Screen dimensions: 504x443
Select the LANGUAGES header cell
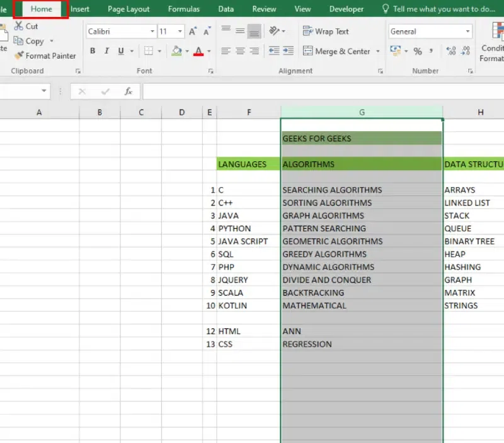[x=249, y=164]
